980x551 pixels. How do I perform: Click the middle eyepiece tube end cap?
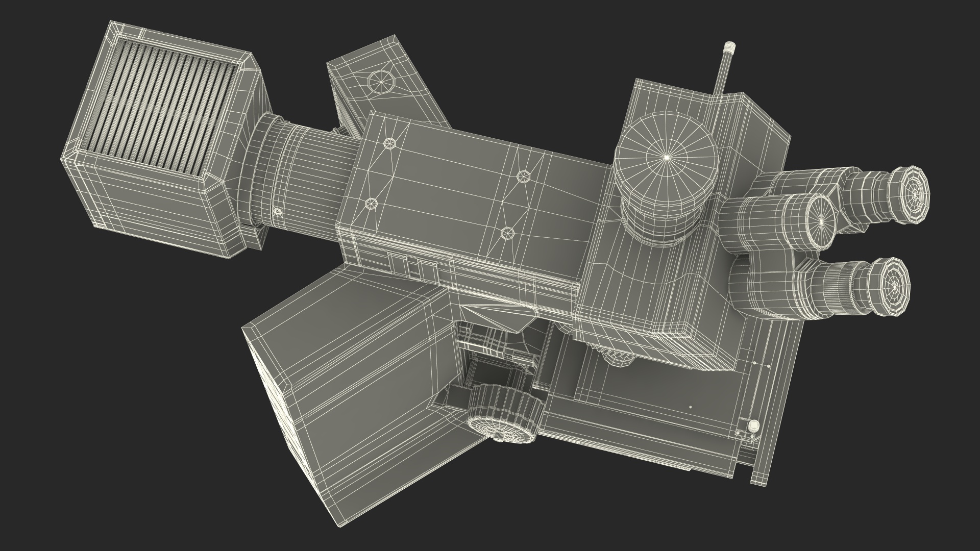click(821, 221)
